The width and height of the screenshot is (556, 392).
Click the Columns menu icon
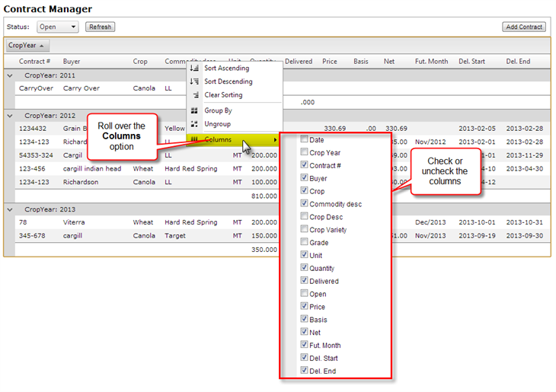point(195,140)
